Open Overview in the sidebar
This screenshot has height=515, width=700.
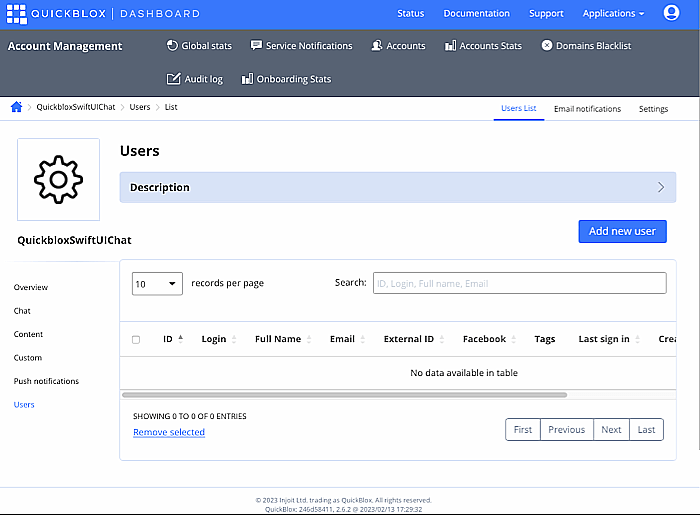tap(31, 287)
